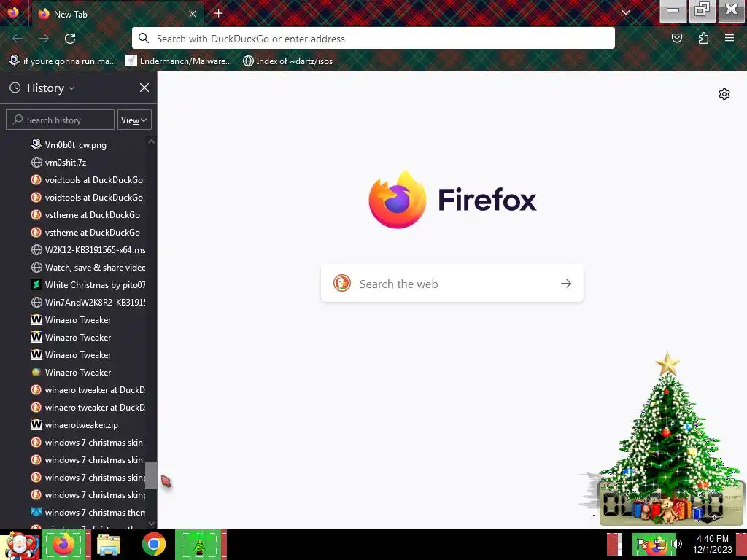Click the 'Search the web' box
Image resolution: width=747 pixels, height=560 pixels.
tap(452, 284)
